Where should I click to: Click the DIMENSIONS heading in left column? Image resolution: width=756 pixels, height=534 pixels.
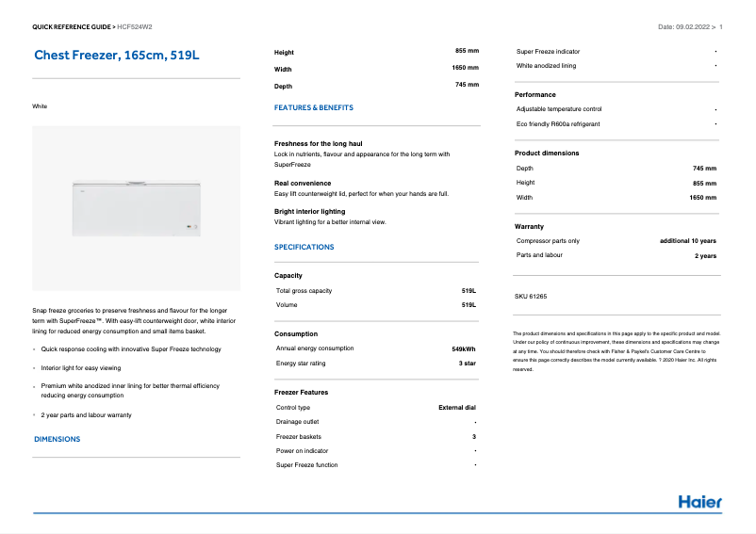click(x=57, y=440)
